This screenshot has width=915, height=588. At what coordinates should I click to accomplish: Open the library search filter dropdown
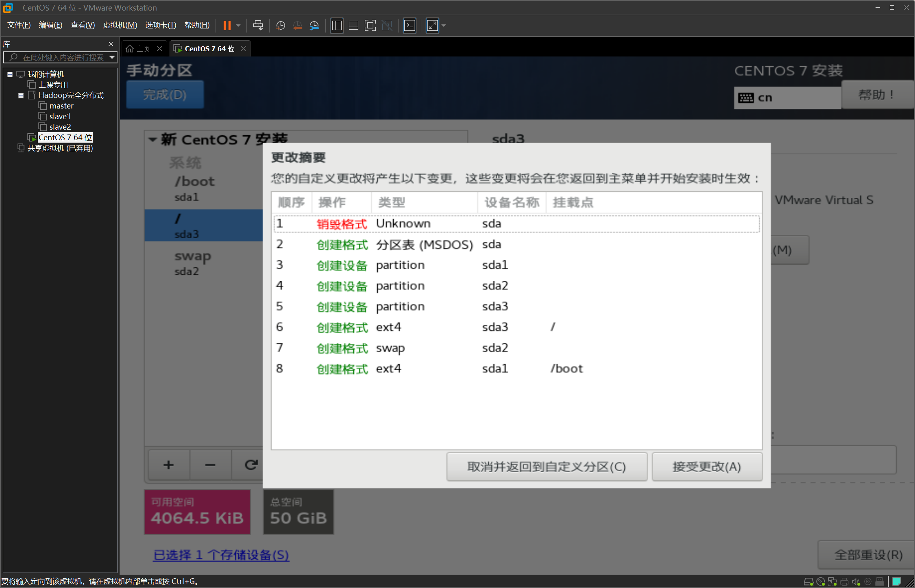pos(112,57)
